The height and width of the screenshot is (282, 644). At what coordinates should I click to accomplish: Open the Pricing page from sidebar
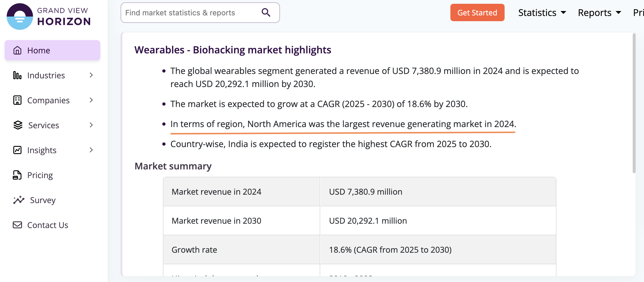coord(40,175)
